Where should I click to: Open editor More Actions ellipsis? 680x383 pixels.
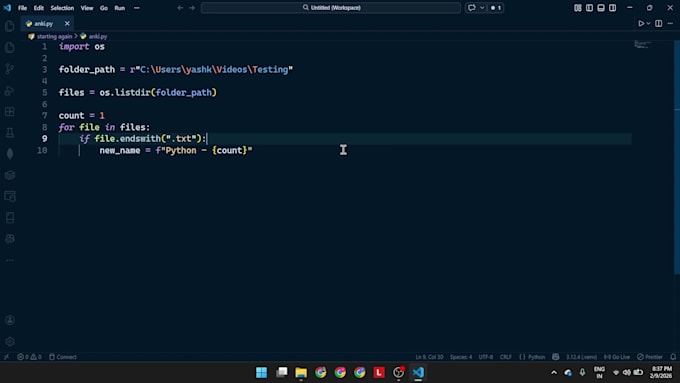coord(670,23)
